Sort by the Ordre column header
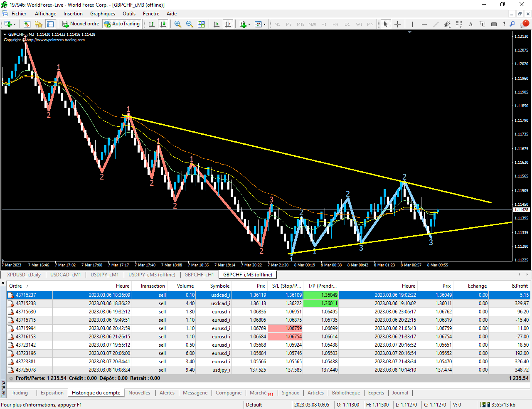 30,286
